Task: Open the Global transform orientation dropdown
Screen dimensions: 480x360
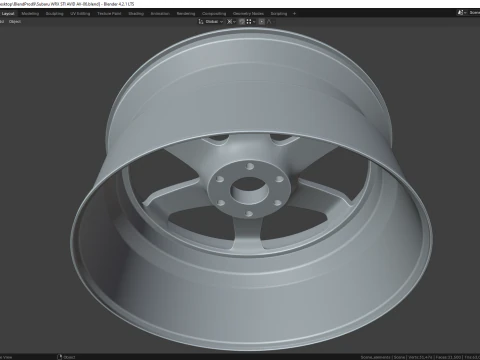Action: click(x=211, y=21)
